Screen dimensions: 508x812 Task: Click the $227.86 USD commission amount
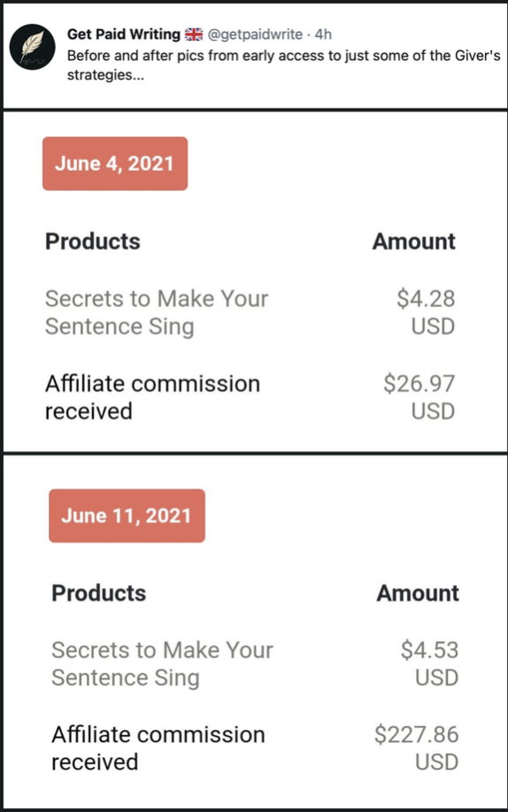(x=417, y=749)
